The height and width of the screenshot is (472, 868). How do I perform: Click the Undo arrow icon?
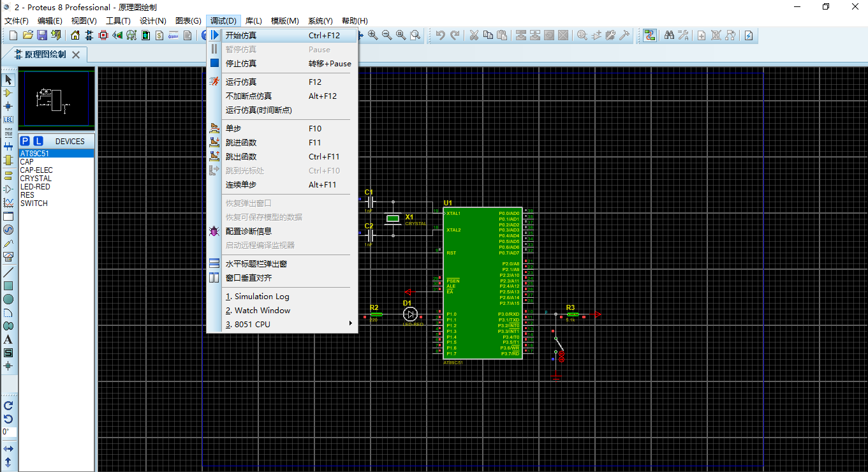click(x=440, y=36)
